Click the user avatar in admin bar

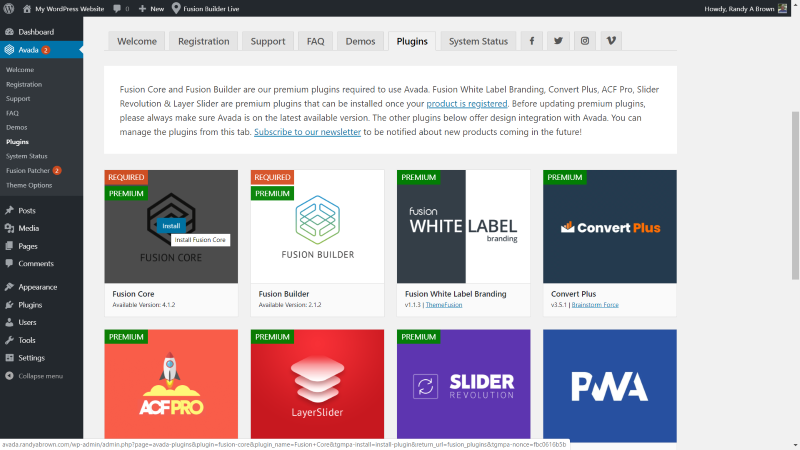point(782,8)
